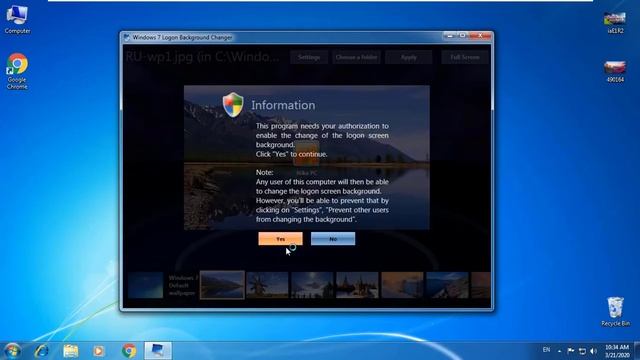Close the Logon Background Changer window

pos(480,36)
